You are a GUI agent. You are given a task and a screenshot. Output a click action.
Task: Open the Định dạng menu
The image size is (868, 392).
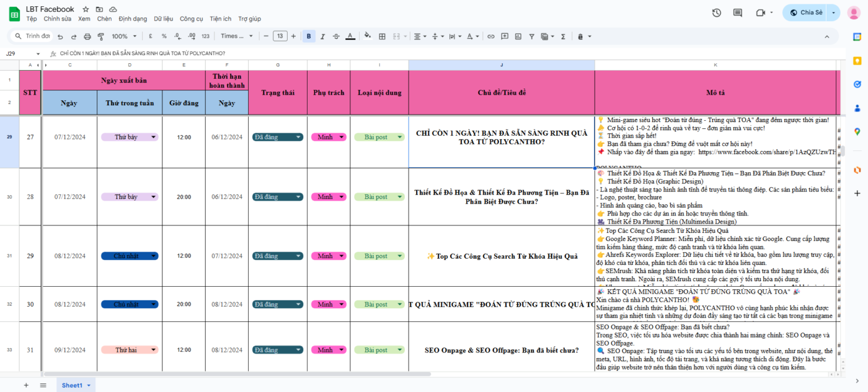[x=133, y=19]
